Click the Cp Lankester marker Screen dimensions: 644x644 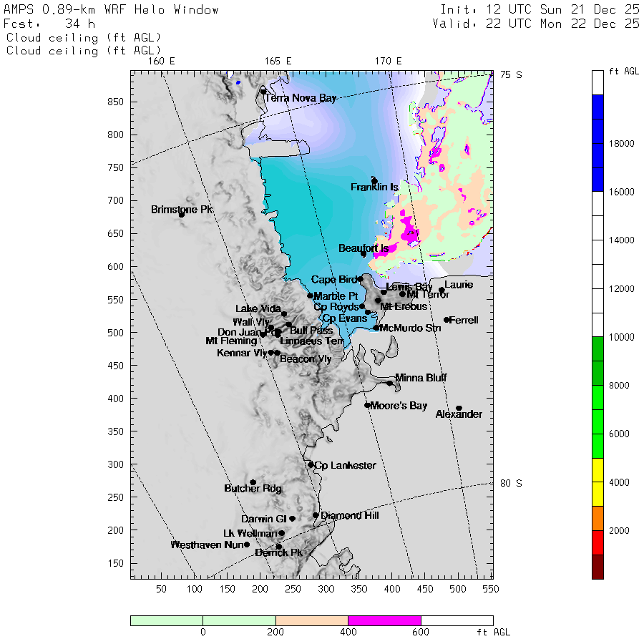(x=311, y=465)
